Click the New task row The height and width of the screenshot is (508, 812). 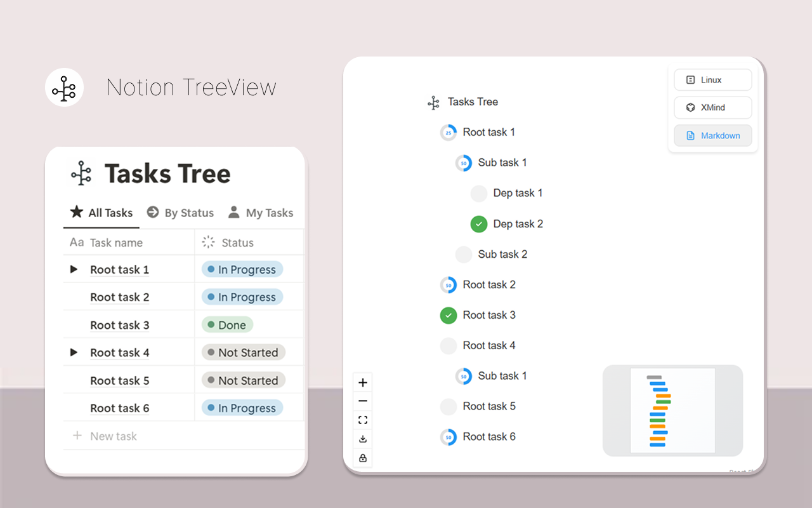[x=184, y=436]
